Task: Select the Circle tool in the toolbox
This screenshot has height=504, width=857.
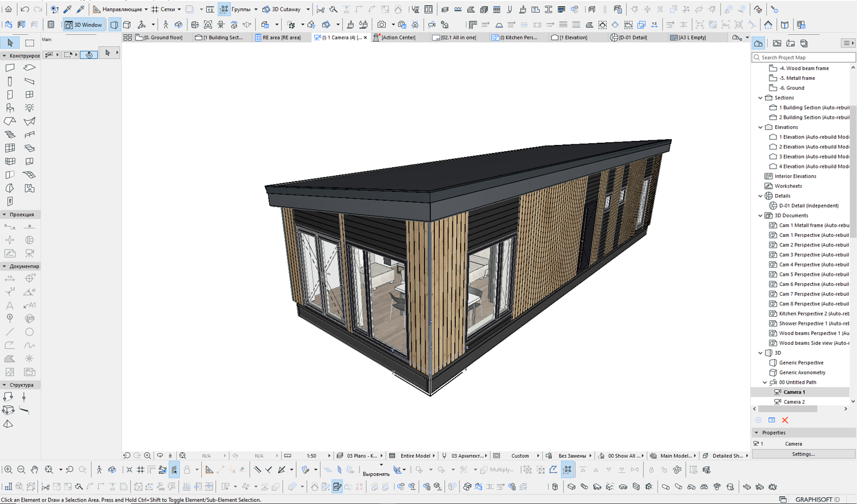Action: pyautogui.click(x=29, y=332)
